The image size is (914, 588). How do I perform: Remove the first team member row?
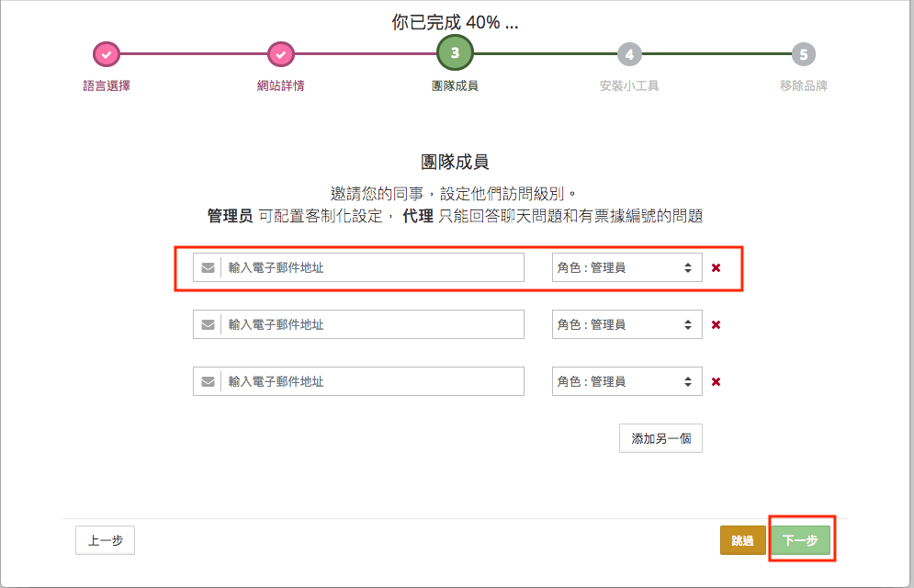tap(717, 268)
